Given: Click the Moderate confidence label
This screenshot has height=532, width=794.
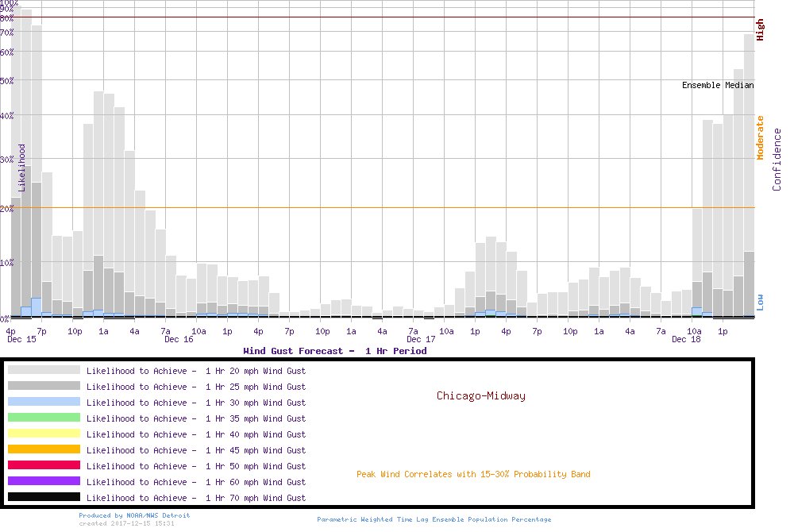Looking at the screenshot, I should tap(760, 138).
